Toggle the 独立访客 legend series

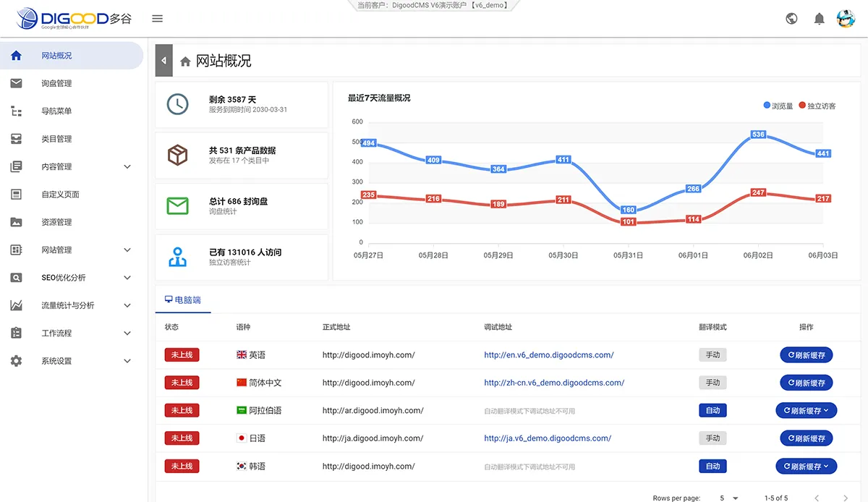point(817,106)
